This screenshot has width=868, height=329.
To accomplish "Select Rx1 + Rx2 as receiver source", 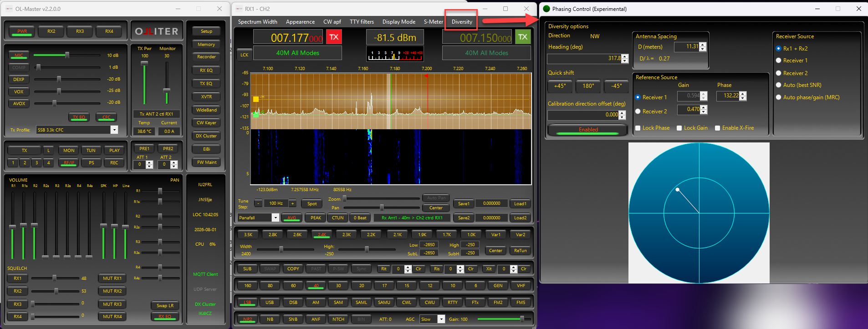I will [779, 49].
